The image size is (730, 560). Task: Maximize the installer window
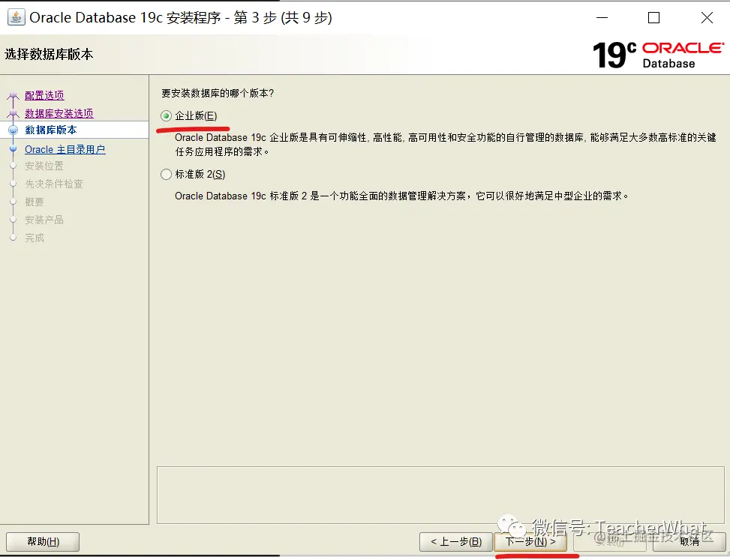pyautogui.click(x=653, y=18)
